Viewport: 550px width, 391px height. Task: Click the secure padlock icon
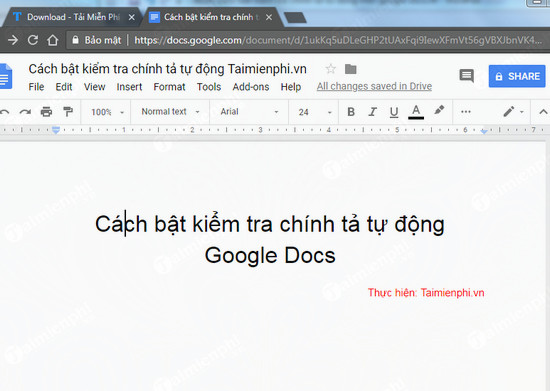click(75, 40)
